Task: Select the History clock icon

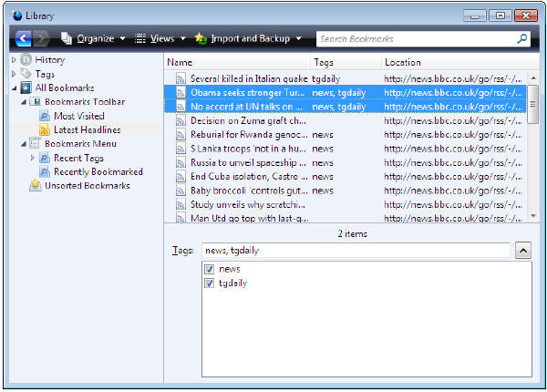Action: tap(26, 59)
